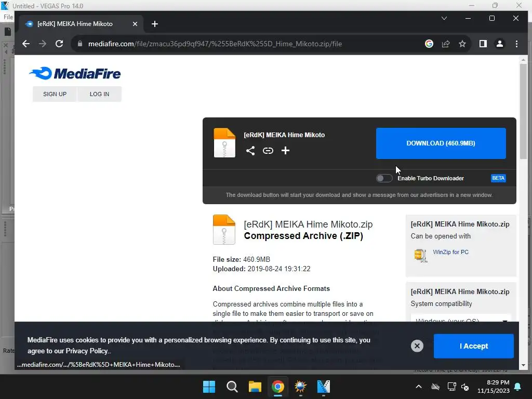Click the address bar URL
532x399 pixels.
[x=215, y=44]
